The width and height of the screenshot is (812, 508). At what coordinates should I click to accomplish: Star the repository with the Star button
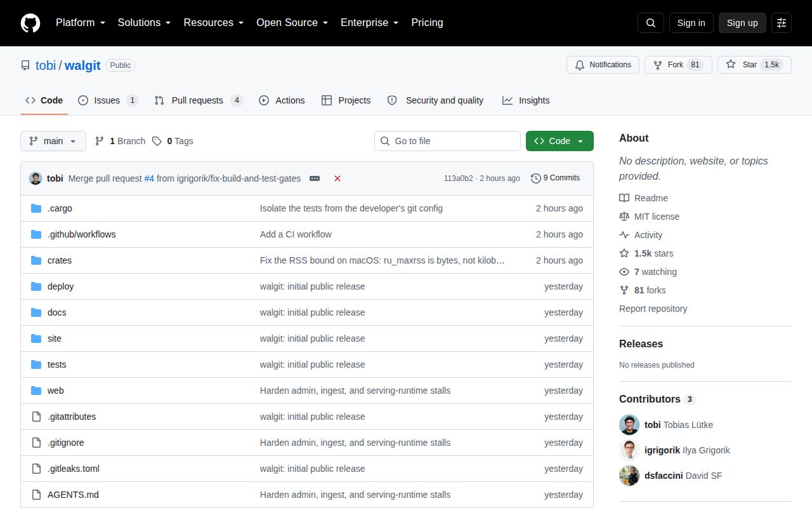pos(754,65)
